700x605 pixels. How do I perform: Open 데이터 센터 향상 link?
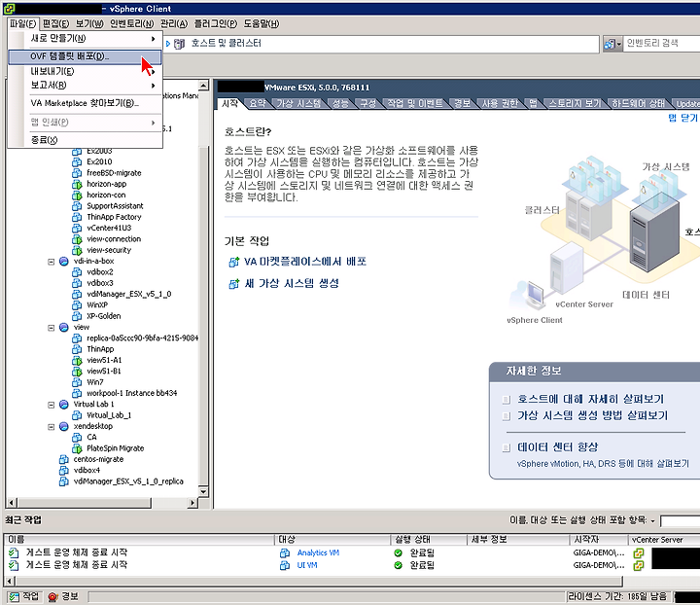558,447
